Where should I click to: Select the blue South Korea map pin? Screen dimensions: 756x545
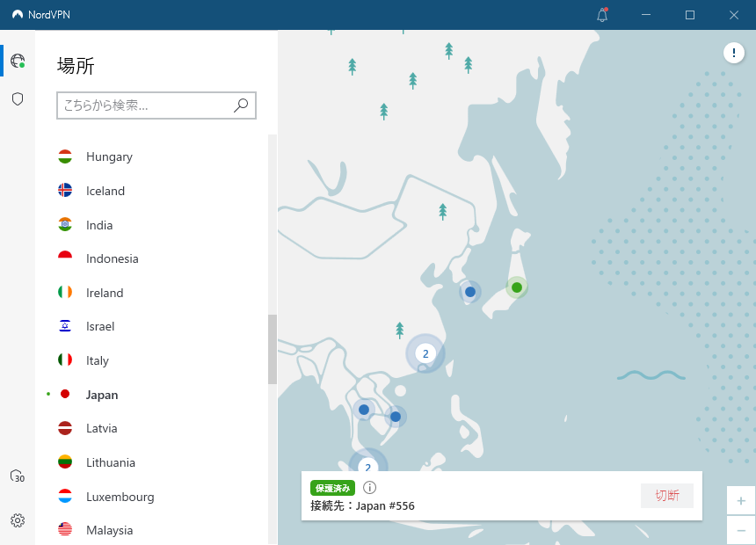[x=470, y=292]
